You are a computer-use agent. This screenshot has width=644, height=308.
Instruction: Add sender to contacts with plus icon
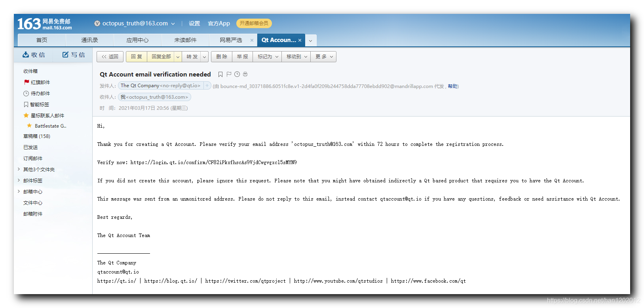pos(207,86)
